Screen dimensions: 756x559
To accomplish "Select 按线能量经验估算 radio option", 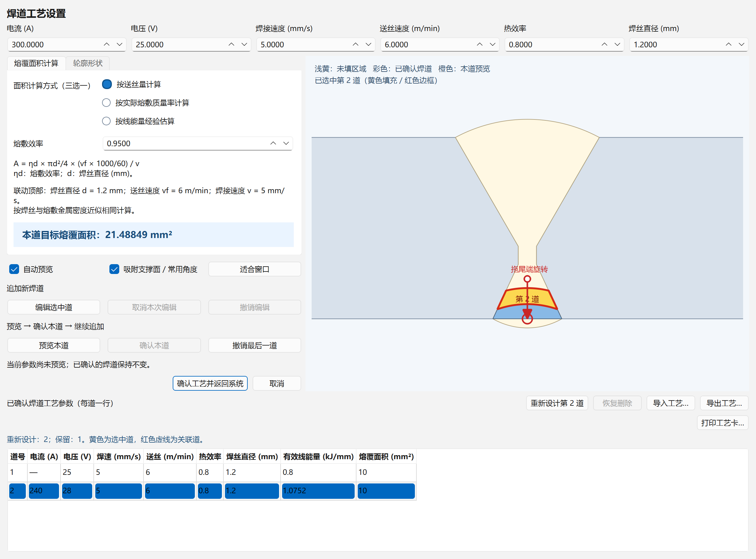I will pos(106,121).
